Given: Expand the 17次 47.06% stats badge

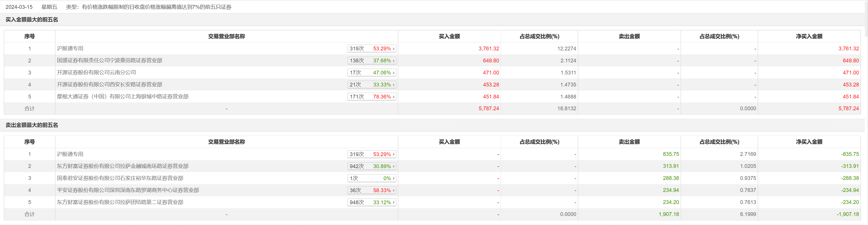Looking at the screenshot, I should pyautogui.click(x=371, y=73).
